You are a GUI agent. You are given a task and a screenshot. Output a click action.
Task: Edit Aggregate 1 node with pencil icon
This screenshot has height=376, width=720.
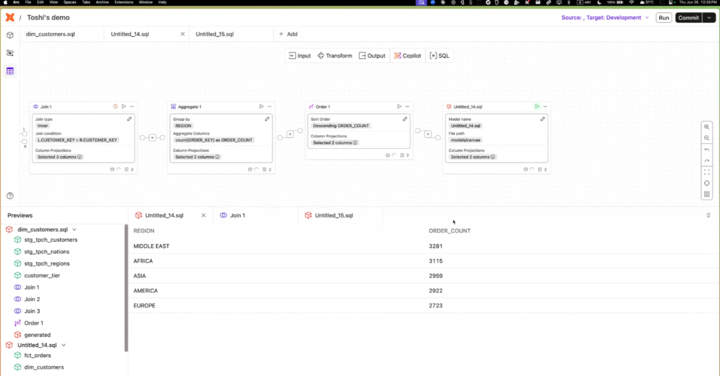267,119
